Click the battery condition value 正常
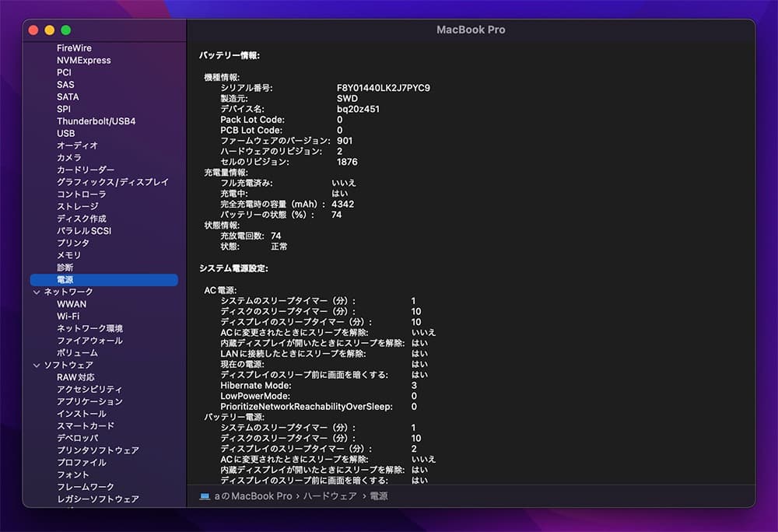778x532 pixels. tap(279, 247)
